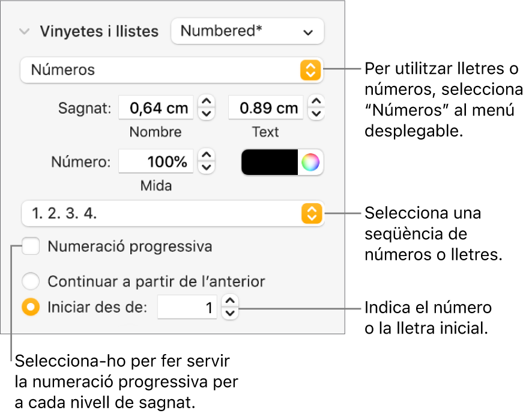Decrease the number size with the Mida down arrow
Image resolution: width=532 pixels, height=419 pixels.
[207, 167]
